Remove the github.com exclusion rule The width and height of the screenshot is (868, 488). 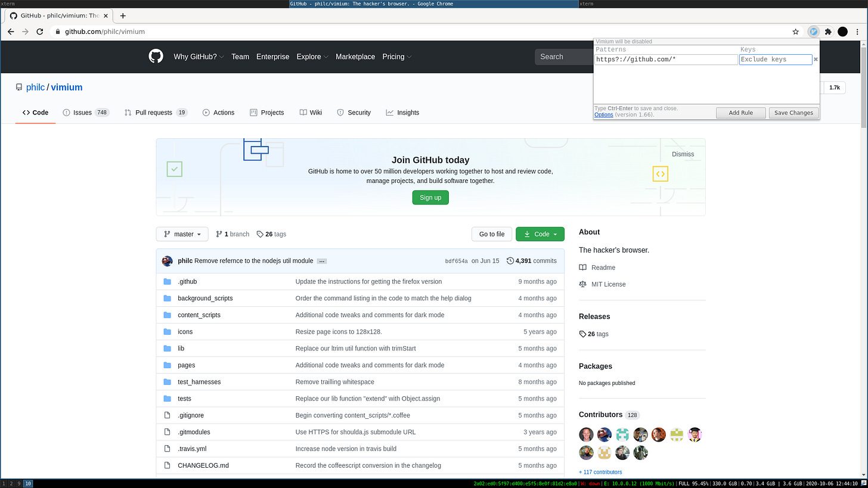(x=816, y=60)
